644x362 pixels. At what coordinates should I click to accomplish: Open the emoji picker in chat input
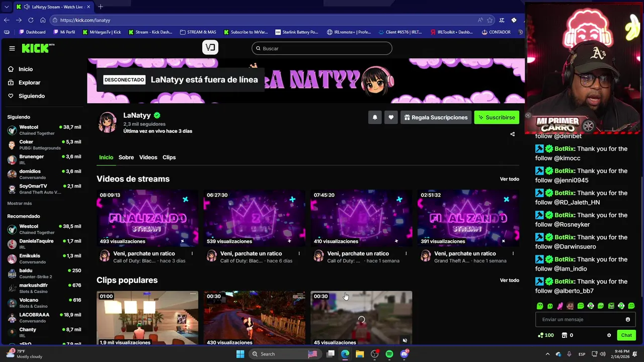point(627,319)
